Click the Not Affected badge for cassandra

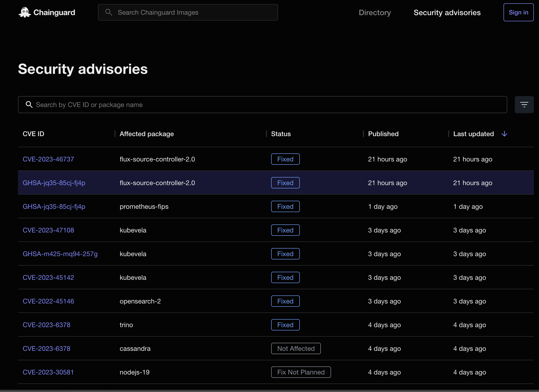coord(296,348)
